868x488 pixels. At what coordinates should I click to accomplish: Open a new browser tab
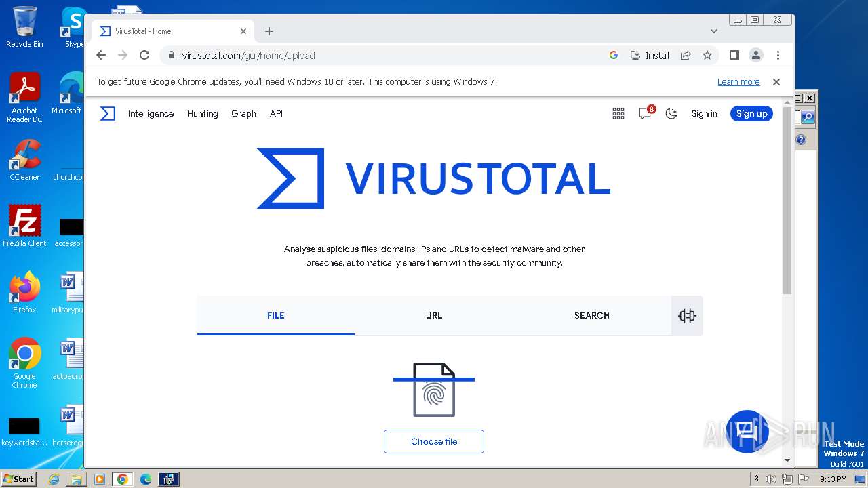pyautogui.click(x=269, y=31)
